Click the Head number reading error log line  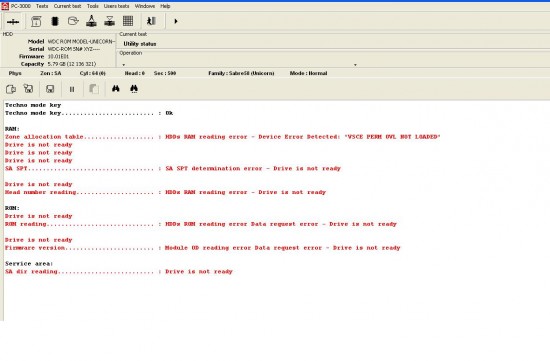click(166, 192)
